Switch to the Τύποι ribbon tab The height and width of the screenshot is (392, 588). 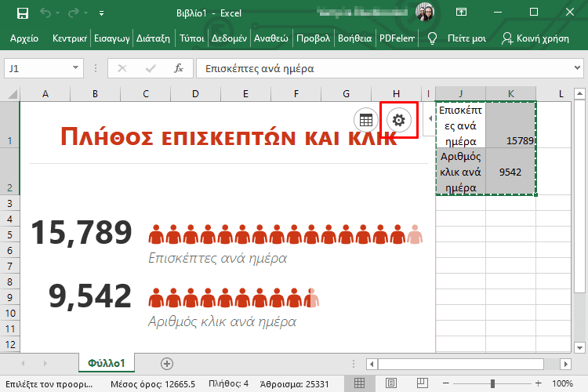191,38
